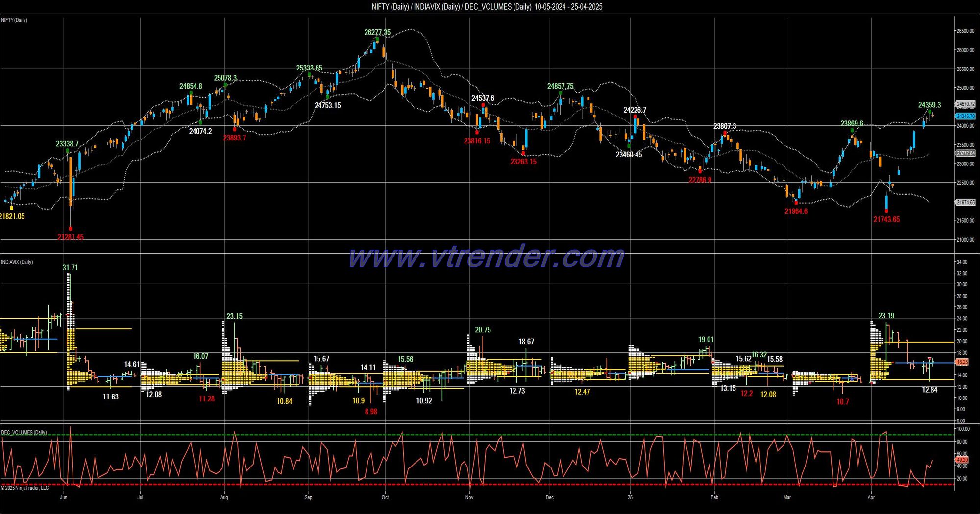
Task: Select the 21974.55 lower band price tag
Action: [x=965, y=202]
